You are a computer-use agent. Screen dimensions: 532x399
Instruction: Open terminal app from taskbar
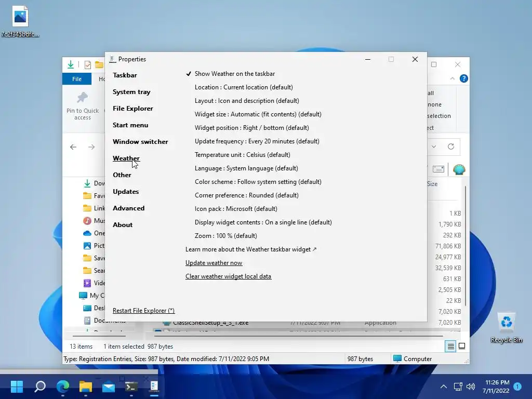131,386
